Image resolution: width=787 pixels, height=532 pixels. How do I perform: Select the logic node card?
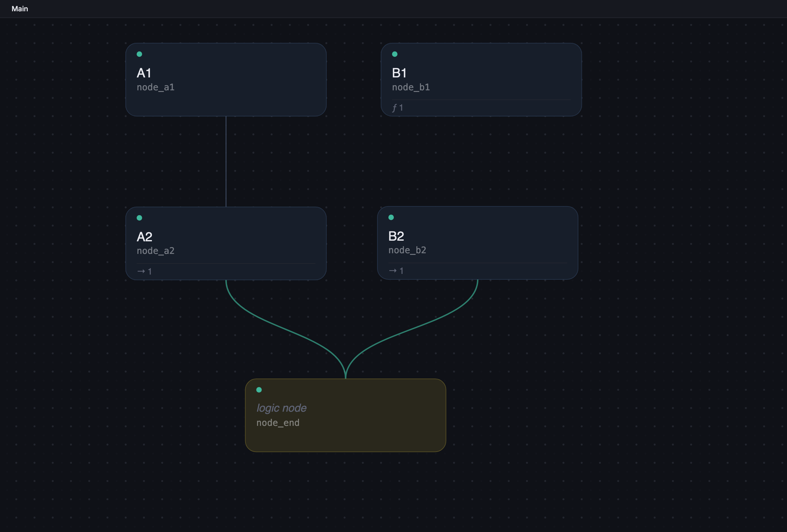tap(345, 415)
